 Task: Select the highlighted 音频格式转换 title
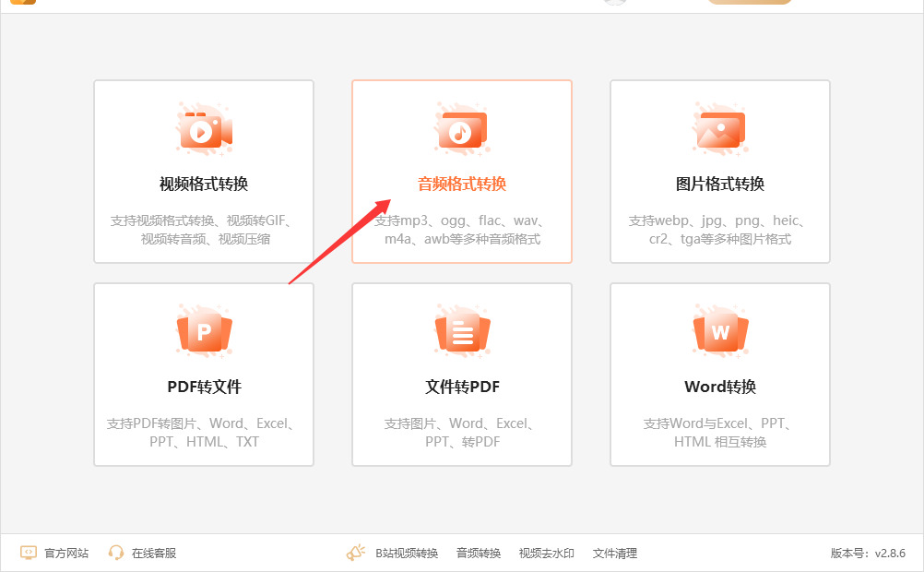(x=462, y=184)
